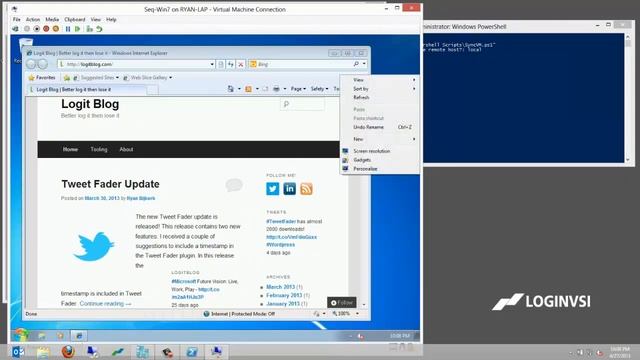Open the Safety dropdown menu
The width and height of the screenshot is (640, 360).
click(x=319, y=89)
